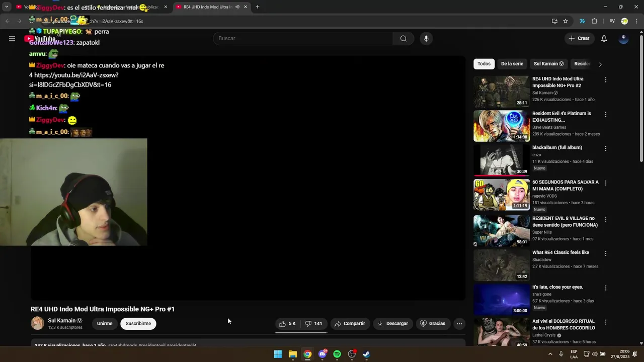The width and height of the screenshot is (644, 362).
Task: Open OBS Studio from the taskbar
Action: (x=352, y=354)
